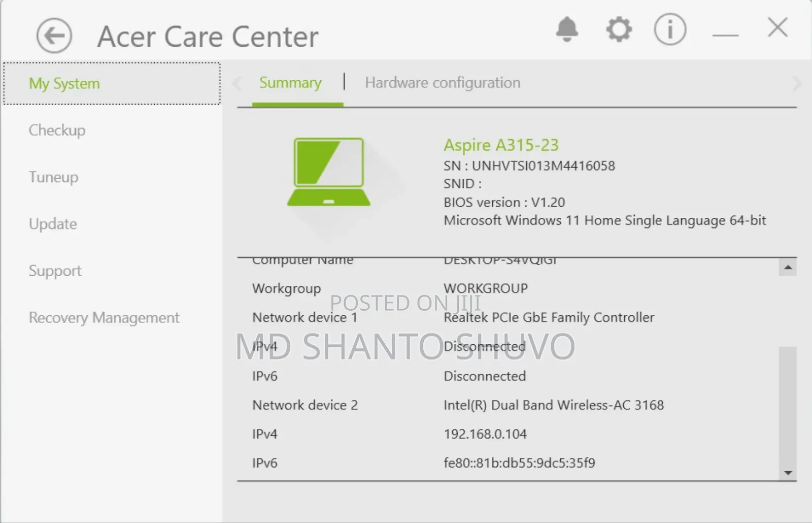Image resolution: width=812 pixels, height=523 pixels.
Task: Open Recovery Management
Action: pos(104,318)
